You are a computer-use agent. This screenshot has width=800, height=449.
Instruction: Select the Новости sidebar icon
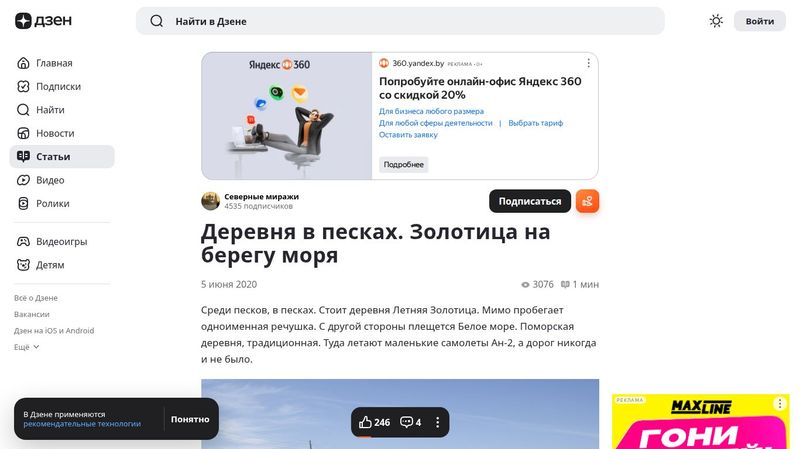[24, 133]
